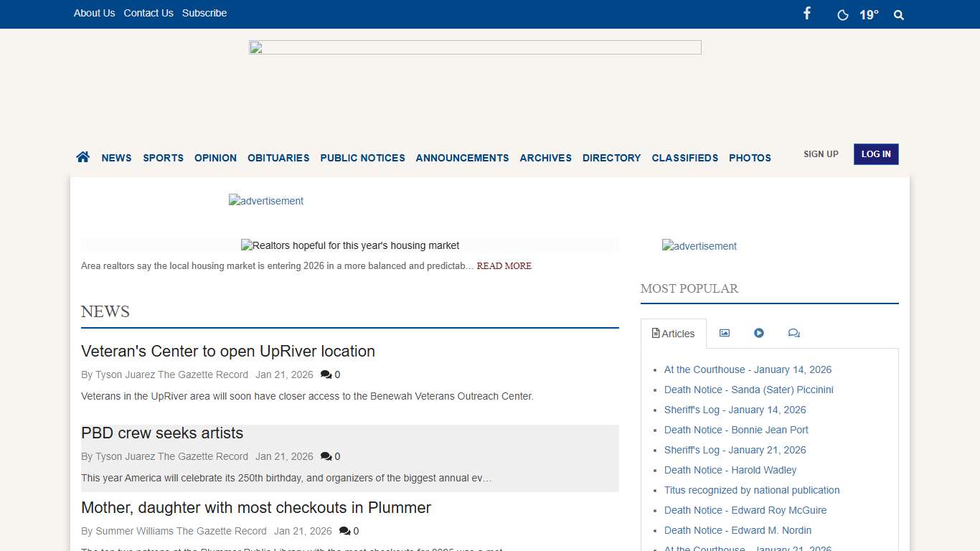The height and width of the screenshot is (551, 980).
Task: Switch to Most Popular images tab
Action: (725, 333)
